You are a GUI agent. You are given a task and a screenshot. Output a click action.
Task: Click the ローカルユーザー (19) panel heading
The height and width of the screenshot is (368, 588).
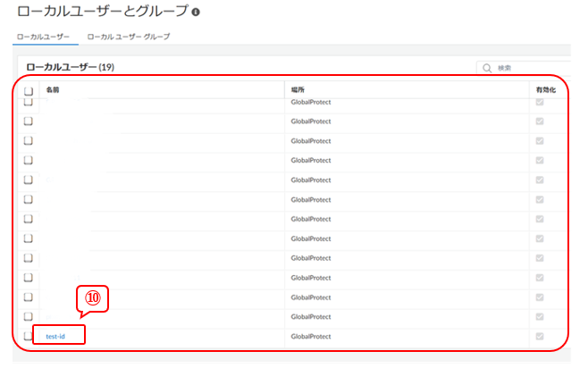click(x=70, y=67)
